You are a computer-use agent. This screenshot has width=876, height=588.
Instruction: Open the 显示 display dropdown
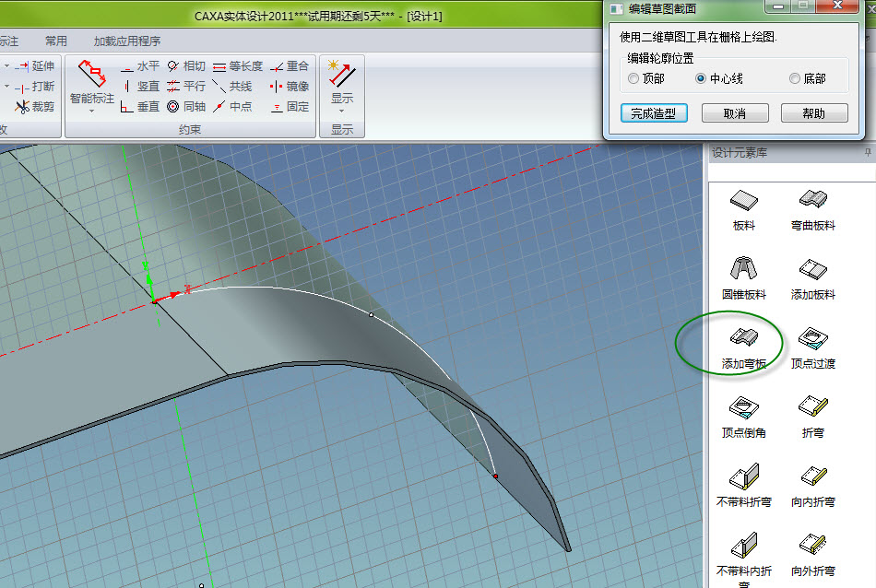[342, 112]
